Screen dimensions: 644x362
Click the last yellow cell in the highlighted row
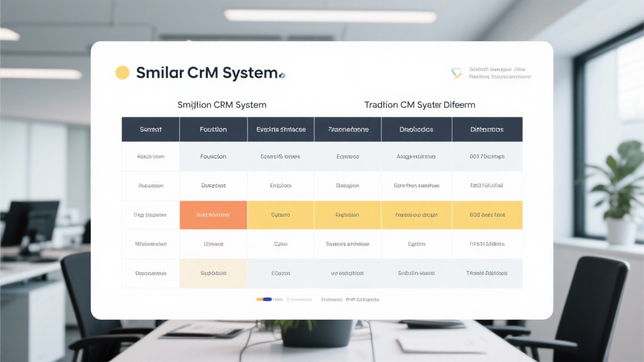click(x=487, y=215)
